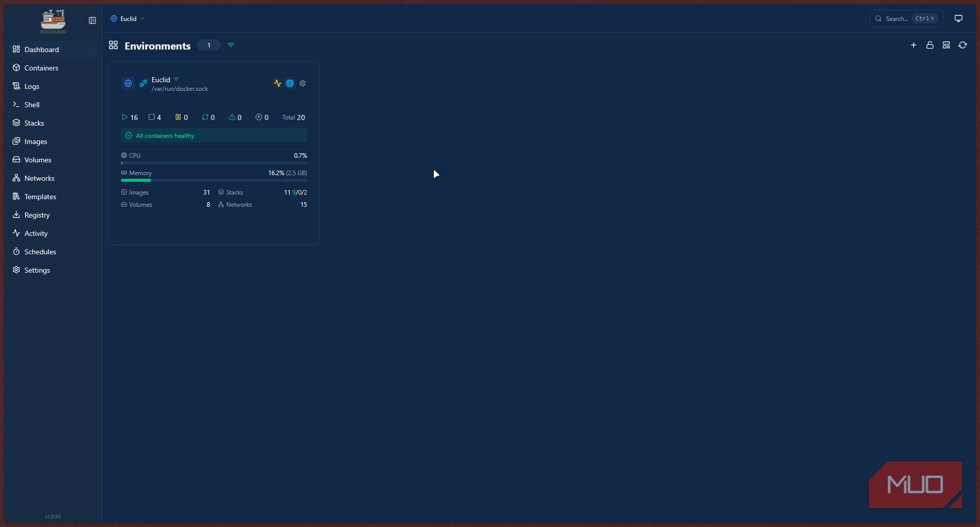Click the Dockhand ship logo
This screenshot has height=527, width=980.
coord(53,21)
